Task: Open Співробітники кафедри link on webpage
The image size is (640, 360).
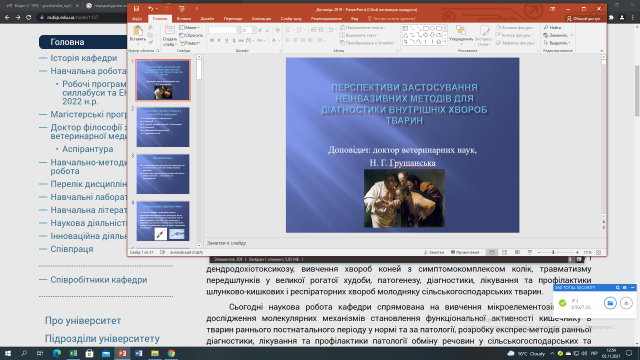Action: (99, 280)
